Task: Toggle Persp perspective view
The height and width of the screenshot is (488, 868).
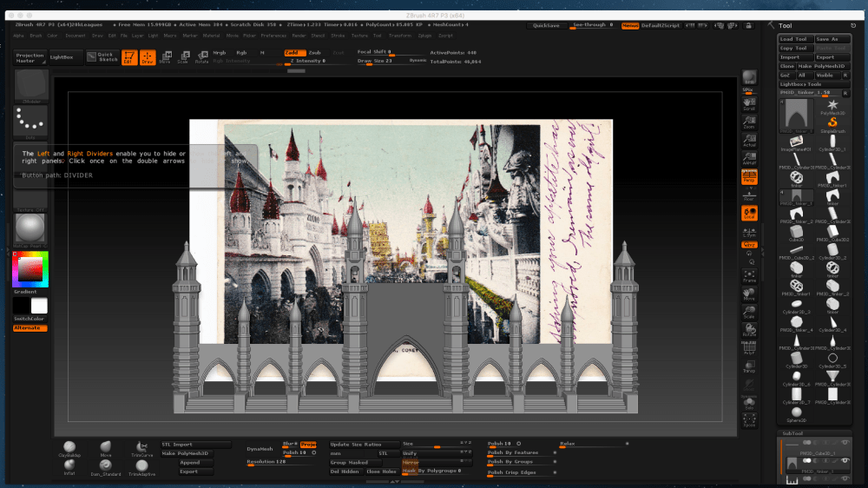Action: click(x=749, y=176)
